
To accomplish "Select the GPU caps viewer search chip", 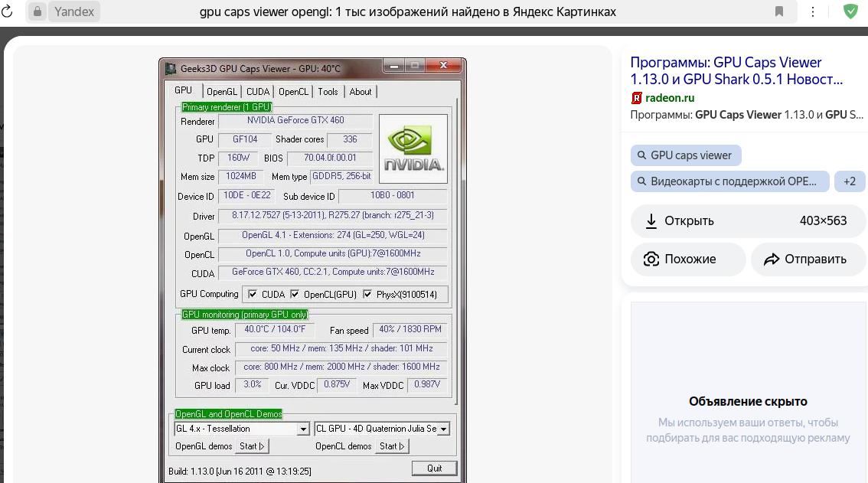I will [x=686, y=155].
